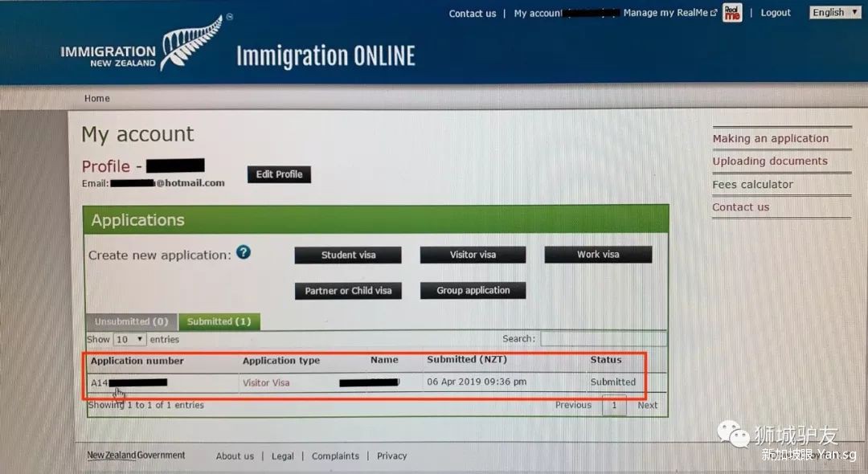Select the Submitted (1) tab

point(219,321)
